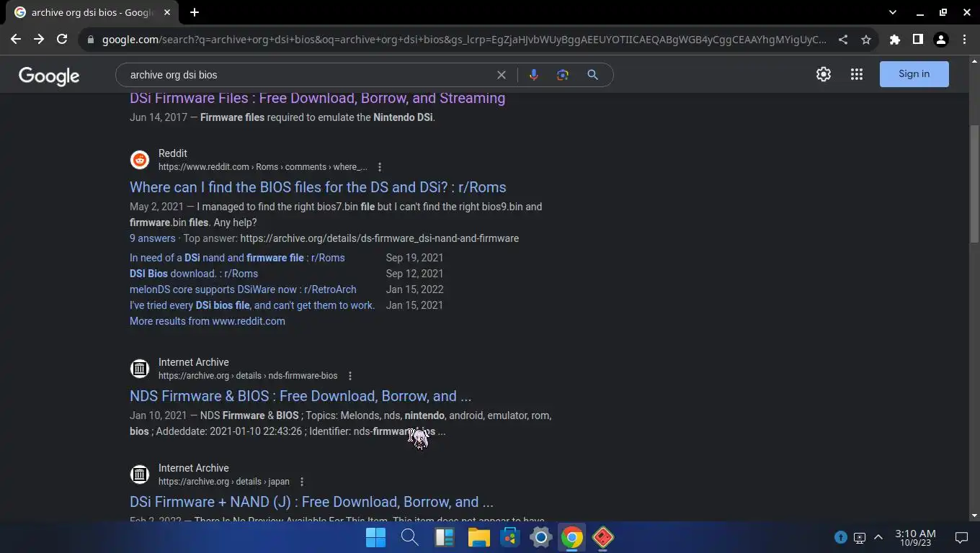
Task: Click the Reddit favicon
Action: (x=140, y=160)
